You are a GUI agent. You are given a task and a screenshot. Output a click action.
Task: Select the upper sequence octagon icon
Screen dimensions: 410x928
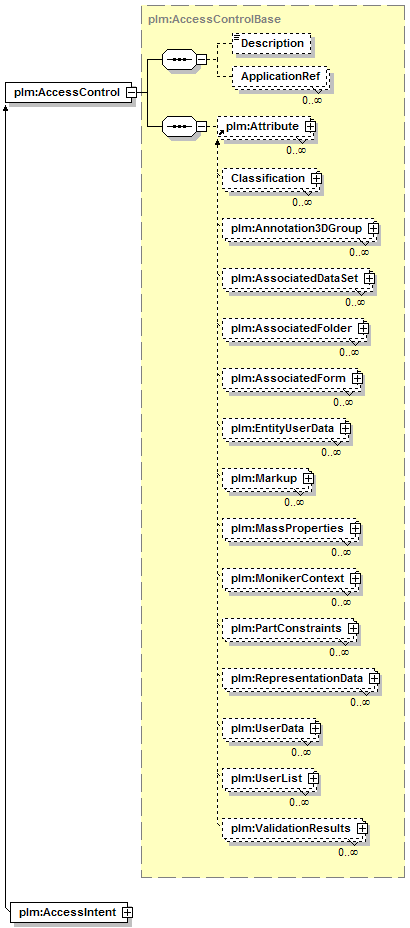click(178, 59)
